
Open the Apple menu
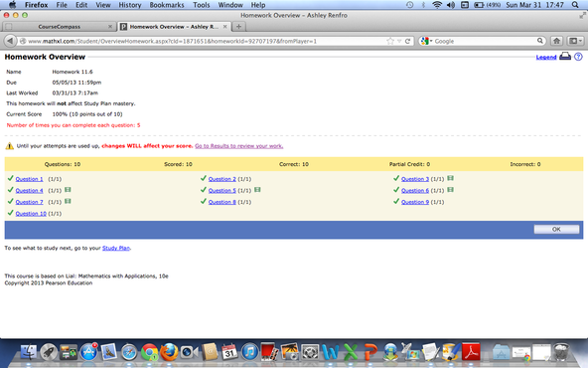[12, 5]
